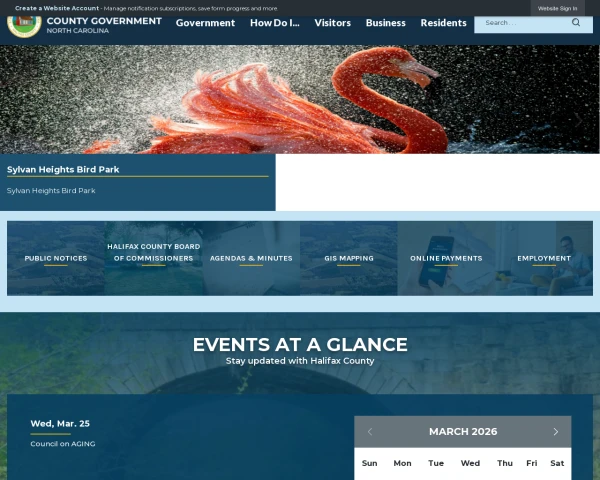Image resolution: width=600 pixels, height=480 pixels.
Task: Expand the Residents navigation menu
Action: coord(443,23)
